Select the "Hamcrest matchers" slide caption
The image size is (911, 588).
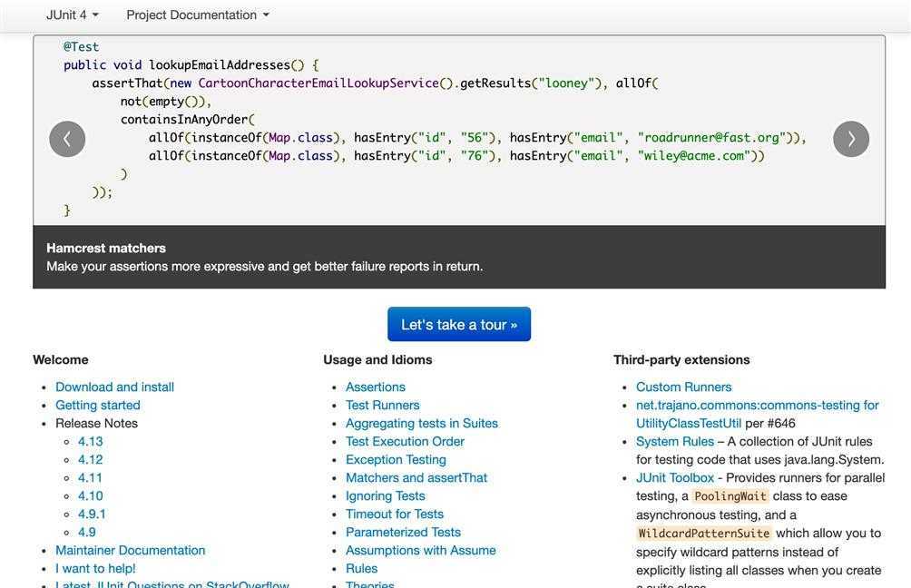pyautogui.click(x=106, y=248)
